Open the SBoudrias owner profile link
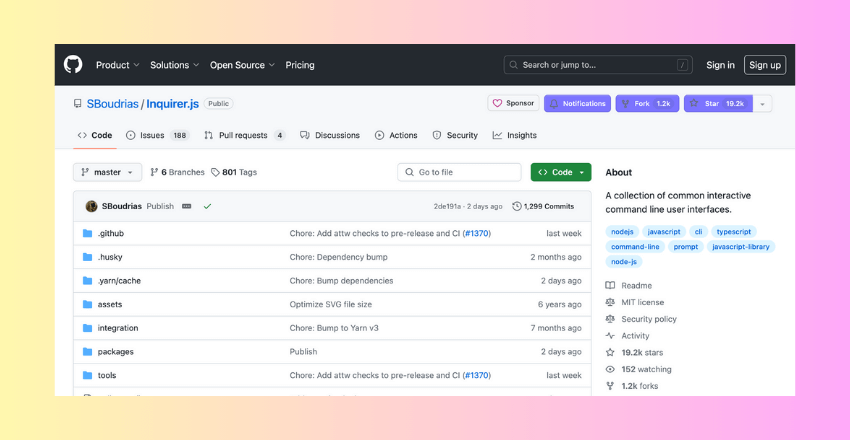Viewport: 850px width, 440px height. 113,103
